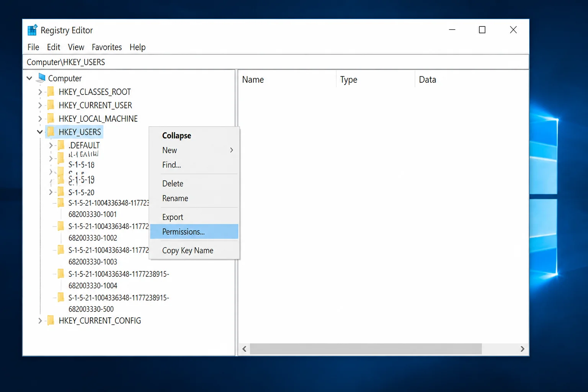Click the .DEFAULT folder icon
The height and width of the screenshot is (392, 588).
[x=61, y=145]
